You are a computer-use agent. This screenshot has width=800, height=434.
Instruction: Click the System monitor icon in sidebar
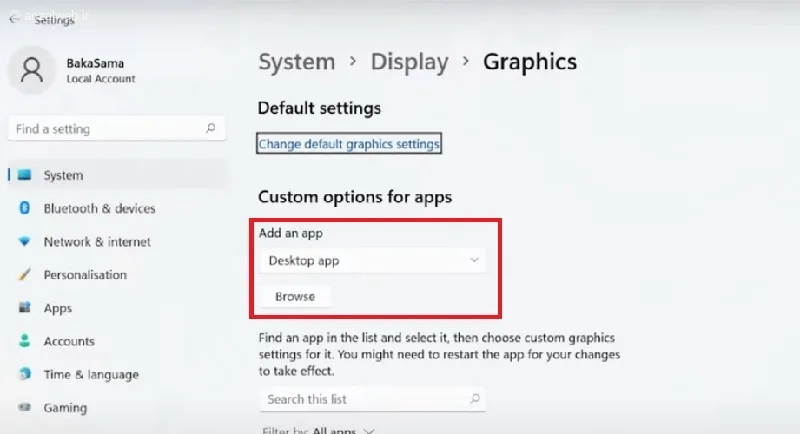point(24,175)
